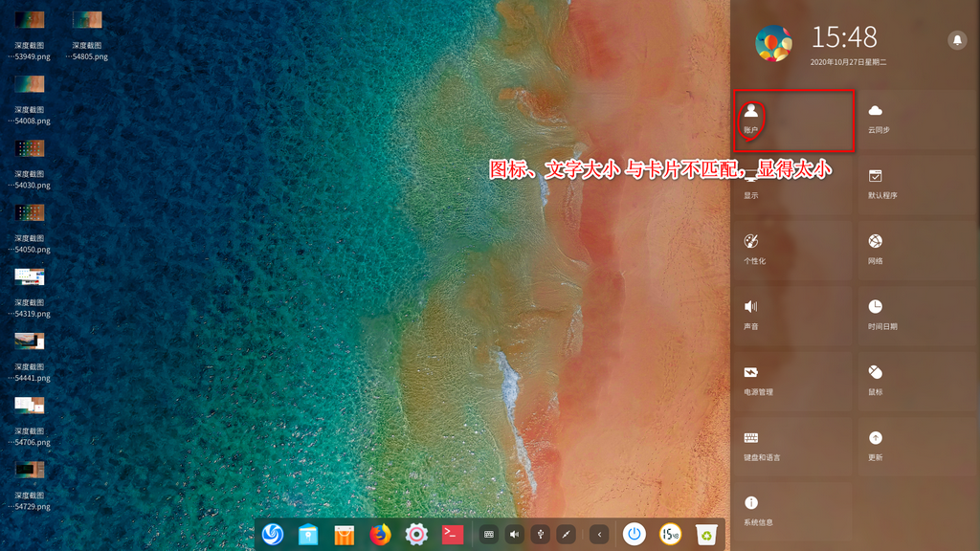The image size is (980, 551).
Task: Click the user avatar with balloons
Action: pyautogui.click(x=773, y=43)
